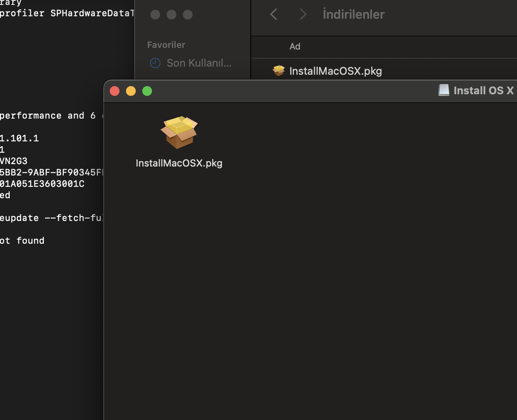Close the Install OS X window

click(x=115, y=91)
